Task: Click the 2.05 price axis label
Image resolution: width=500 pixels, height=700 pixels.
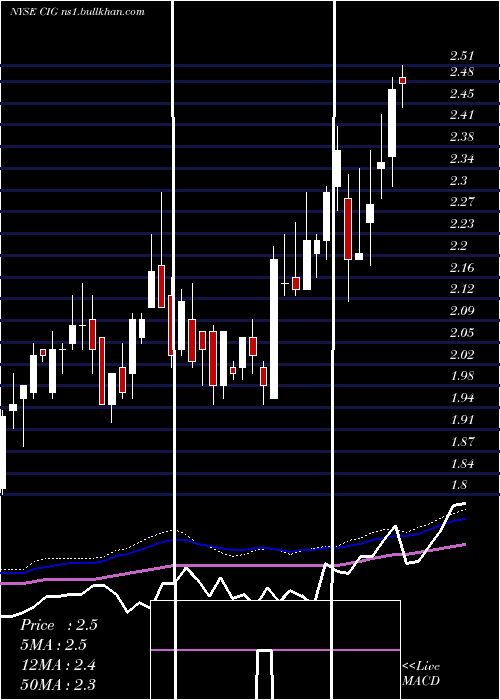Action: click(462, 333)
